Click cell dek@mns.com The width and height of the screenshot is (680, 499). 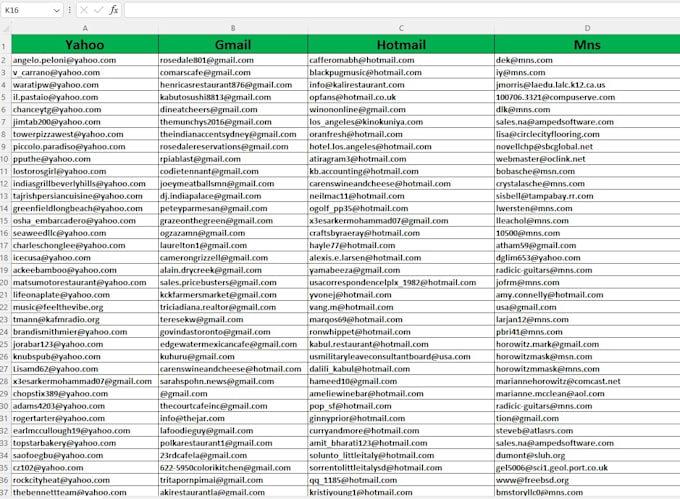pos(587,60)
